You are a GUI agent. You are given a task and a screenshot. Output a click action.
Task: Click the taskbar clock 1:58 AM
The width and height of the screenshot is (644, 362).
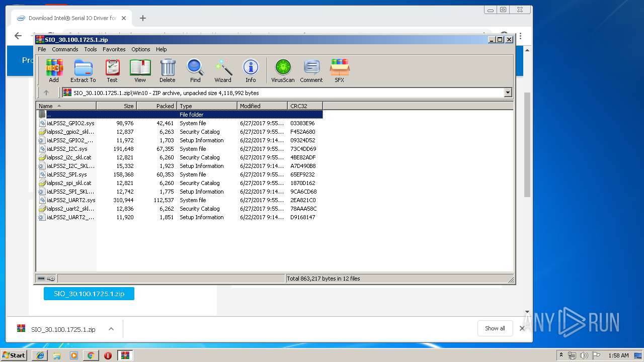pyautogui.click(x=618, y=355)
